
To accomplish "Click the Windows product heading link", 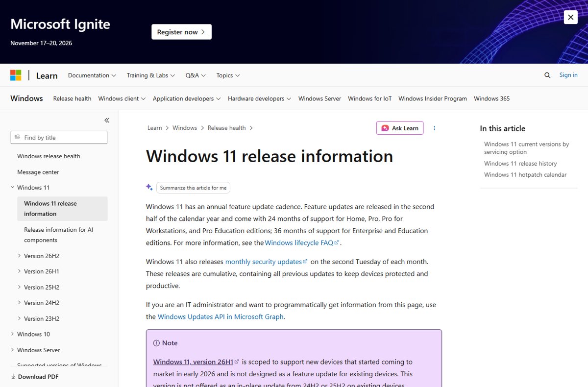I will tap(26, 98).
